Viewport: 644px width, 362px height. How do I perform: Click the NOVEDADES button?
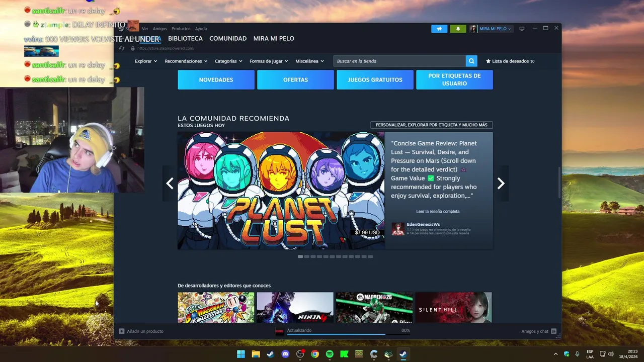[216, 80]
